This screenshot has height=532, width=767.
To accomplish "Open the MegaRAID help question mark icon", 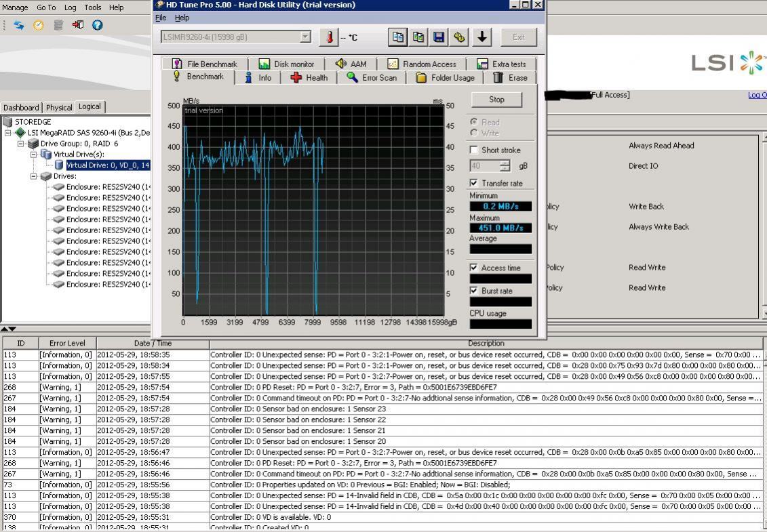I will [x=97, y=25].
